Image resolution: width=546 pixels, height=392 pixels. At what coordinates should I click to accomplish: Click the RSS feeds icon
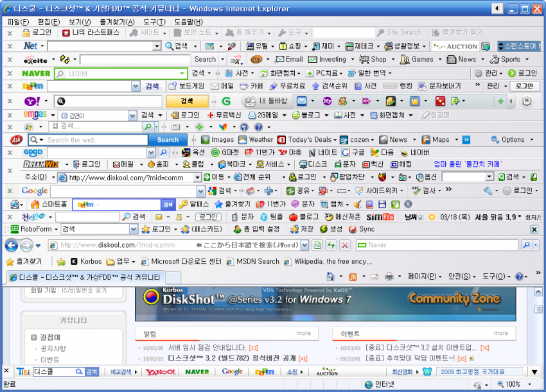[353, 277]
